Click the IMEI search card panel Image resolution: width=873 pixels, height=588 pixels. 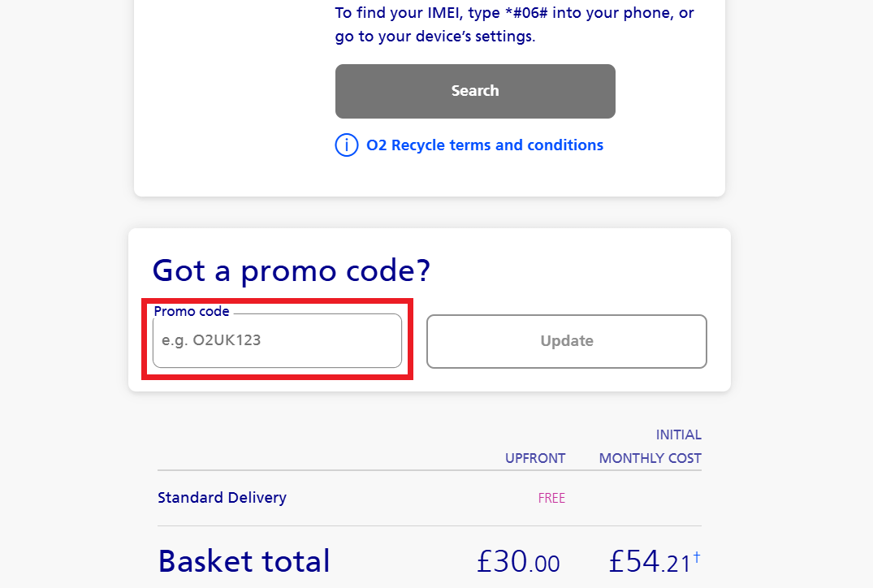(x=203, y=97)
